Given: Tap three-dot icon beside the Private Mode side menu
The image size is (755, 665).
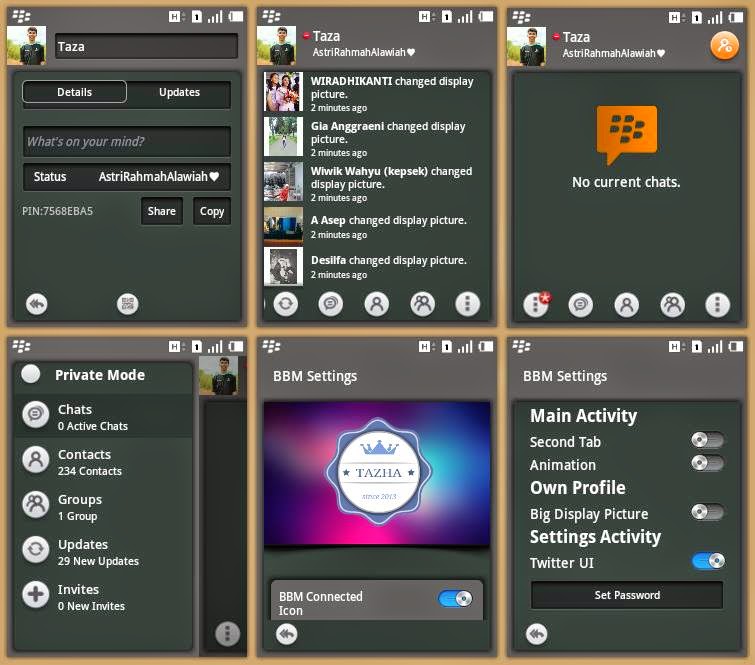Looking at the screenshot, I should (227, 634).
